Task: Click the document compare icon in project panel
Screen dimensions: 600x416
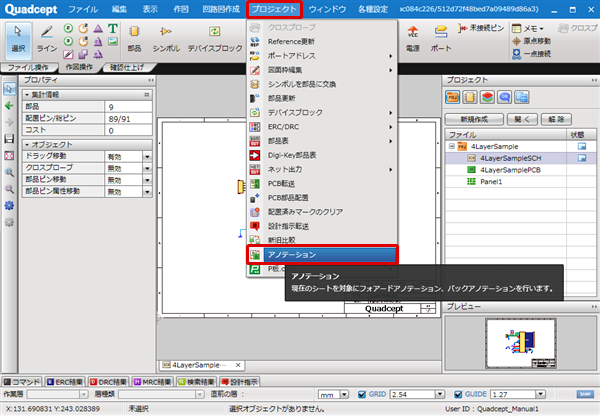Action: coord(522,97)
